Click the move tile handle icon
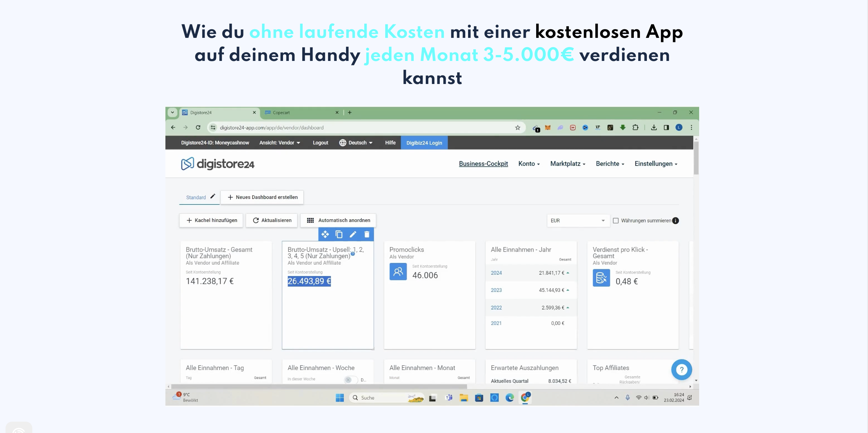This screenshot has width=868, height=433. [x=325, y=234]
